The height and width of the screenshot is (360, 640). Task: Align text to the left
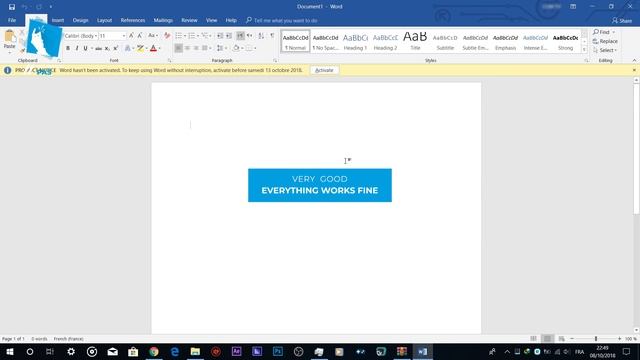178,48
